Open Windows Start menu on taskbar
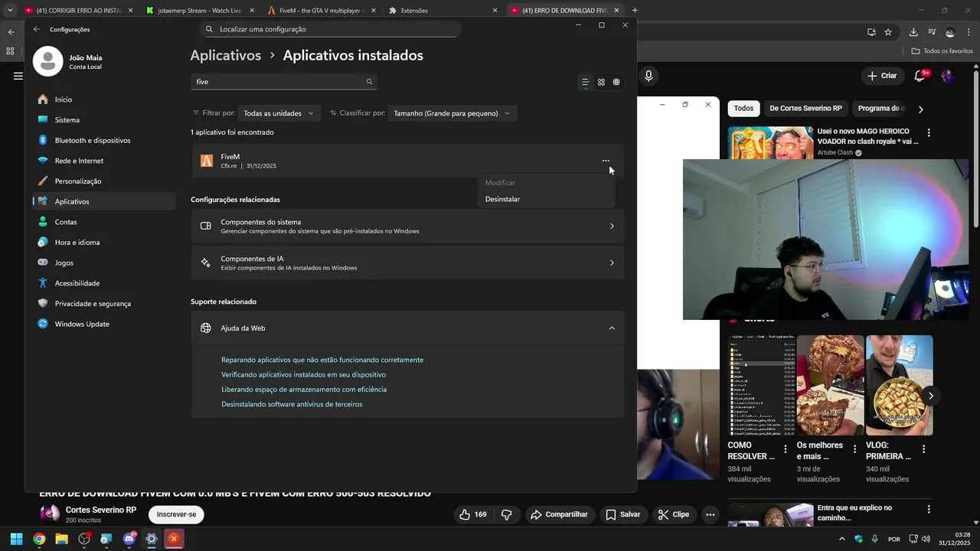Image resolution: width=980 pixels, height=551 pixels. click(16, 539)
